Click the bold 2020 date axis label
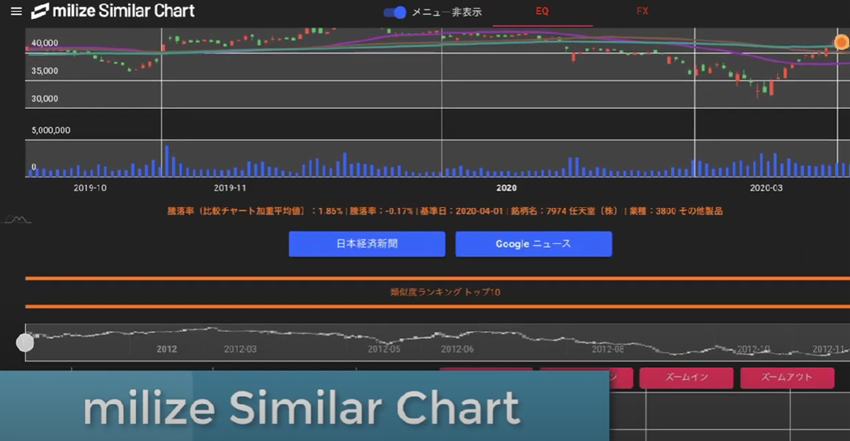This screenshot has width=850, height=441. point(506,188)
